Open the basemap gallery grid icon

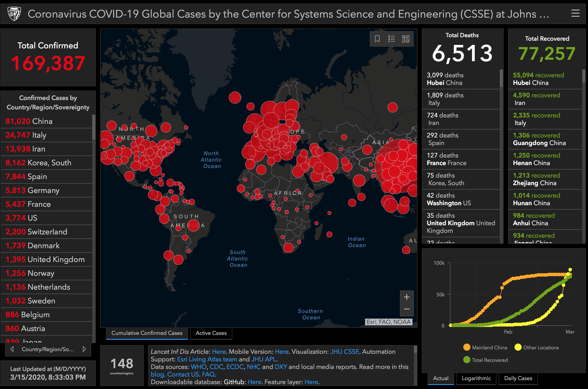406,39
